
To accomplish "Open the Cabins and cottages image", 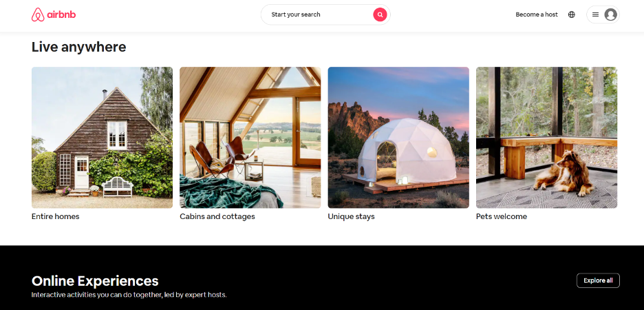I will (250, 137).
